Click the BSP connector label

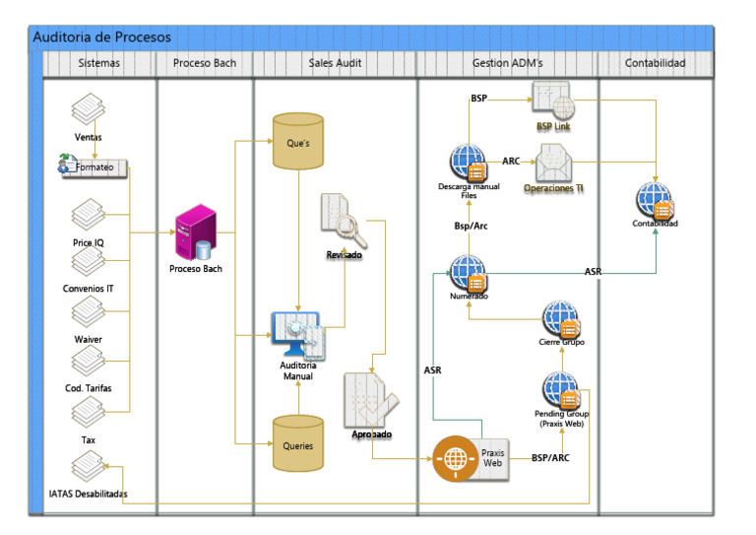tap(478, 99)
